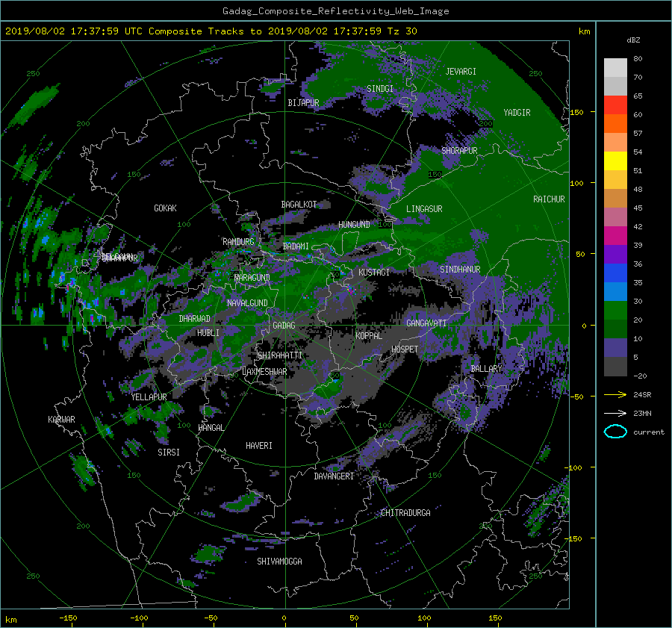Click the GOKAK city label
The width and height of the screenshot is (672, 628).
pos(165,208)
